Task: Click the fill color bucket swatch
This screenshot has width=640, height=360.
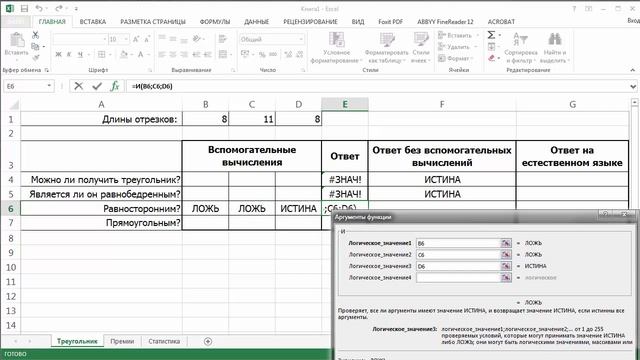Action: (124, 54)
